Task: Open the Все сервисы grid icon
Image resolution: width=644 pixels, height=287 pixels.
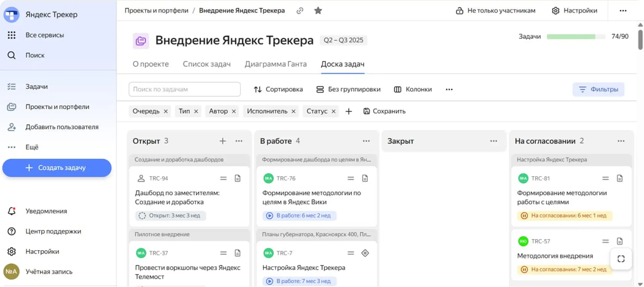Action: tap(11, 35)
